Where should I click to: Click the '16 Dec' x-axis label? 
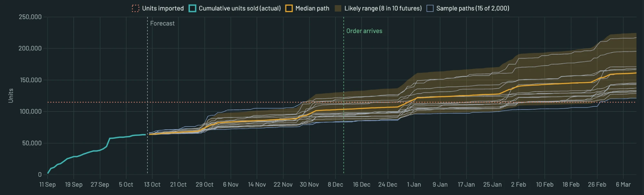pyautogui.click(x=362, y=185)
